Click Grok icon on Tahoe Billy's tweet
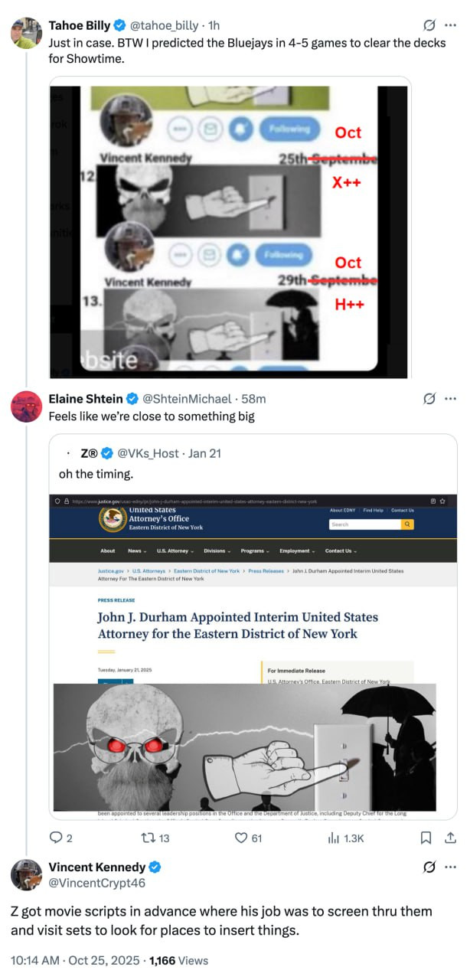Viewport: 470px width, 980px height. [429, 25]
